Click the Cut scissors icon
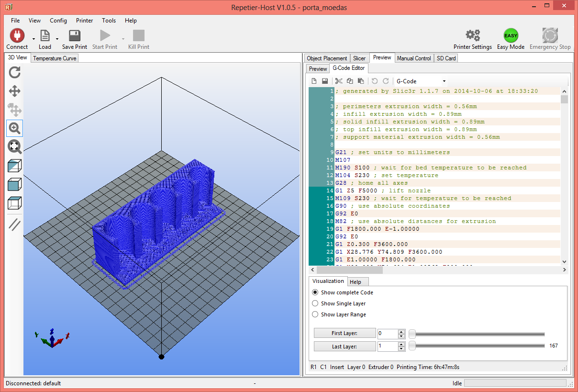 pyautogui.click(x=339, y=81)
